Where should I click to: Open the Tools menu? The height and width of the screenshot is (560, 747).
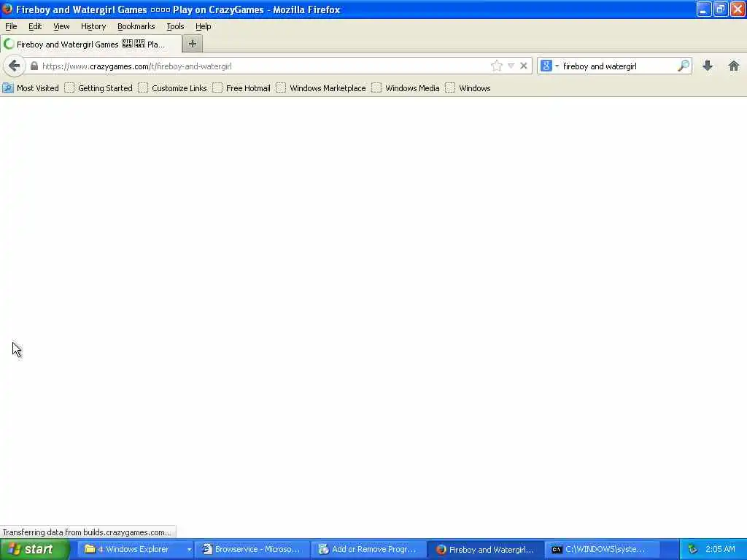(x=175, y=26)
